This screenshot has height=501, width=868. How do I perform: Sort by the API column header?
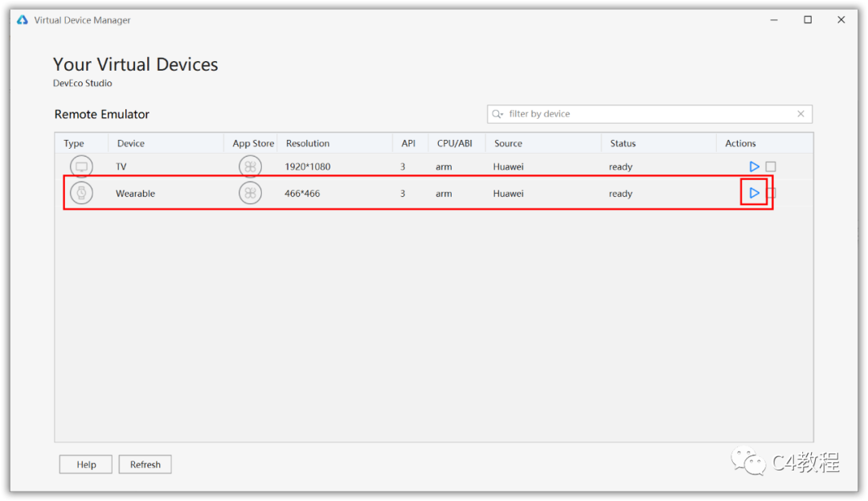(410, 143)
